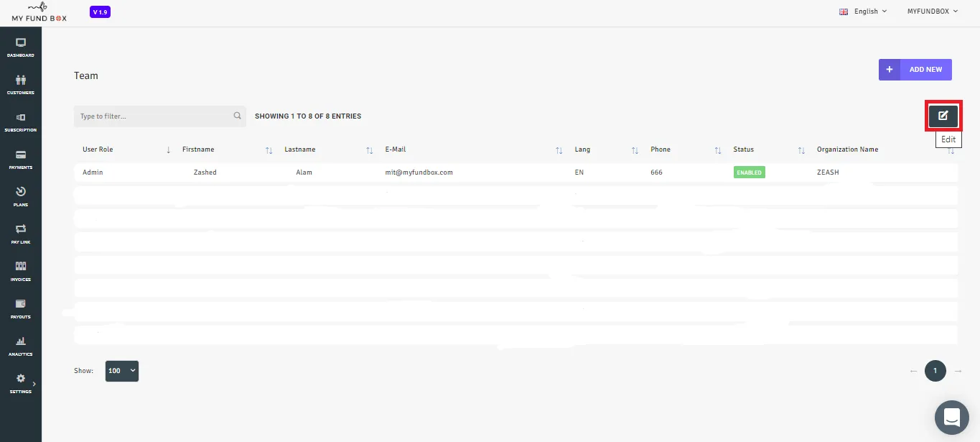Open the Analytics section

[x=21, y=346]
